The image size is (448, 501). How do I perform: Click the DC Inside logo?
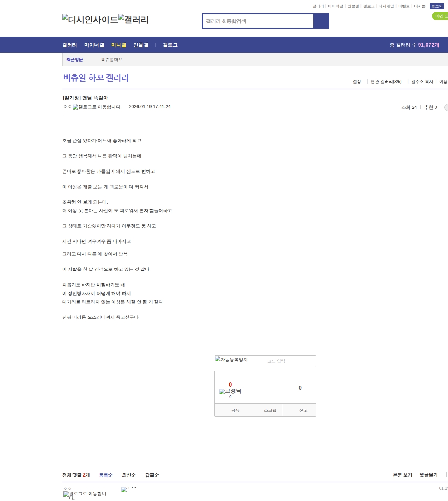pos(91,20)
